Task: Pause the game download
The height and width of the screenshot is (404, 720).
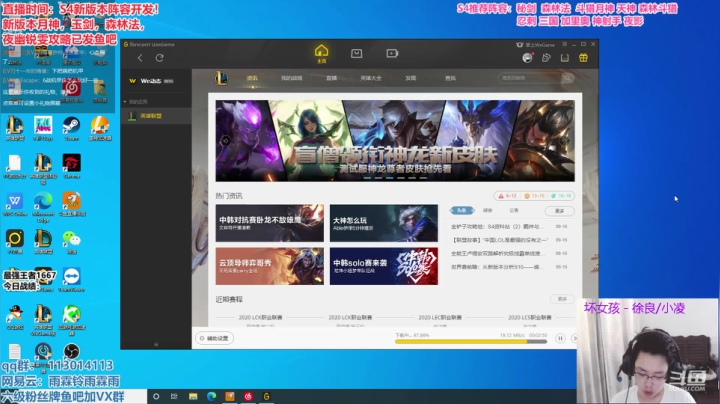Action: [x=560, y=338]
